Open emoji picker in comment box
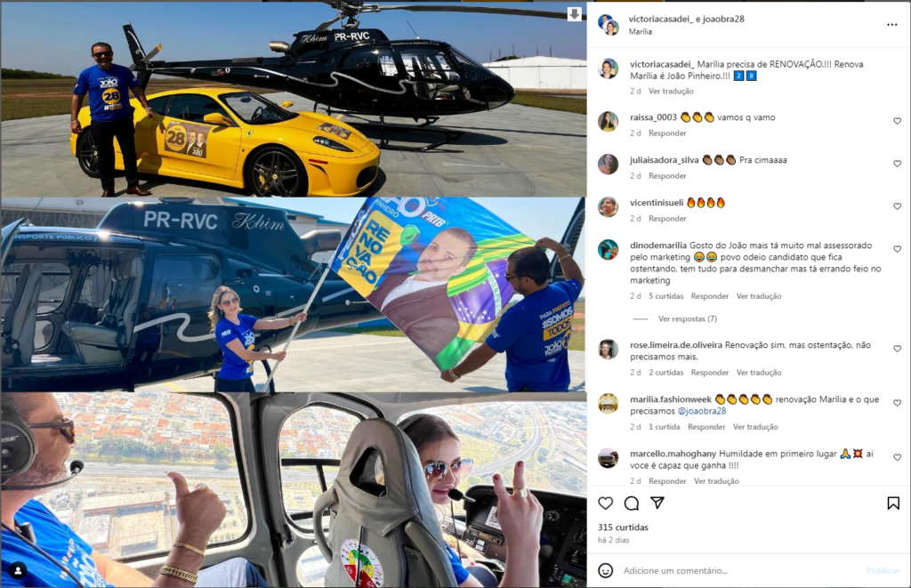 click(x=605, y=570)
